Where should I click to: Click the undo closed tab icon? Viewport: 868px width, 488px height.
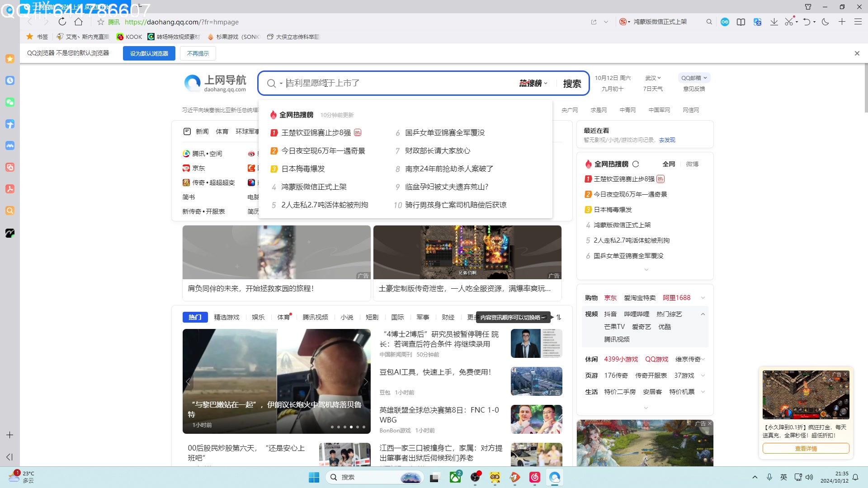click(807, 22)
